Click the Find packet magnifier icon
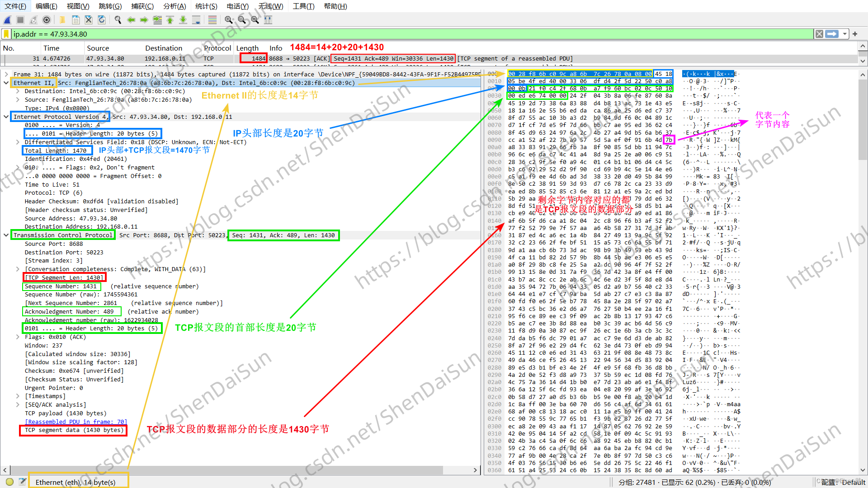 (x=118, y=20)
